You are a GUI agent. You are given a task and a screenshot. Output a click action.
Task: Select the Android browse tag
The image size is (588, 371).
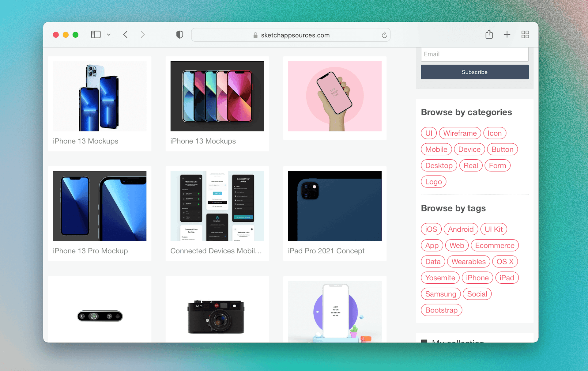[461, 229]
